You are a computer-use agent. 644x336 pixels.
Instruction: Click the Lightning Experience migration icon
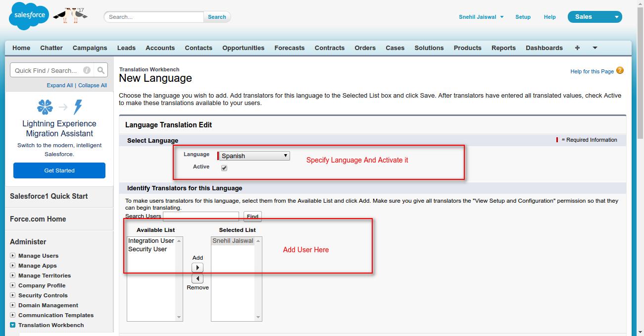60,107
